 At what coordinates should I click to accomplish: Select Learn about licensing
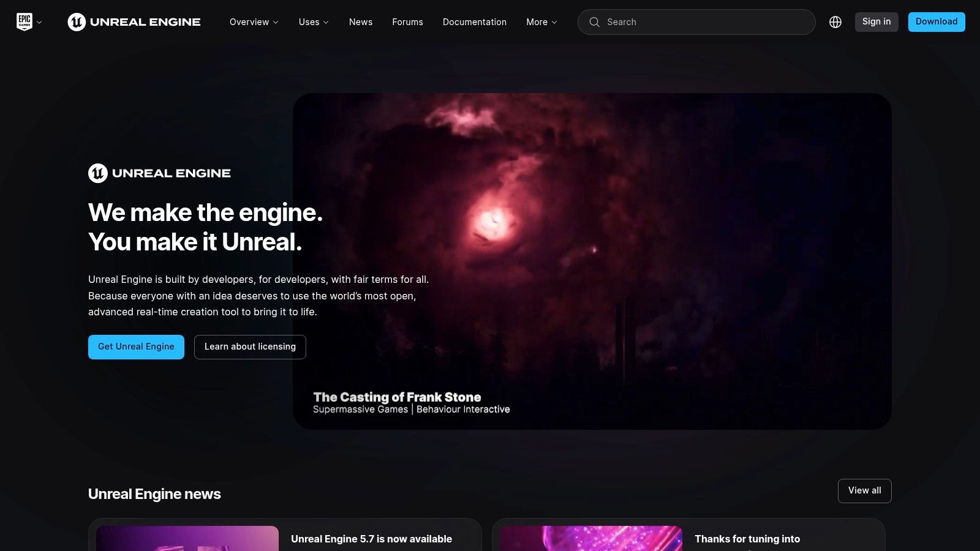[x=249, y=347]
